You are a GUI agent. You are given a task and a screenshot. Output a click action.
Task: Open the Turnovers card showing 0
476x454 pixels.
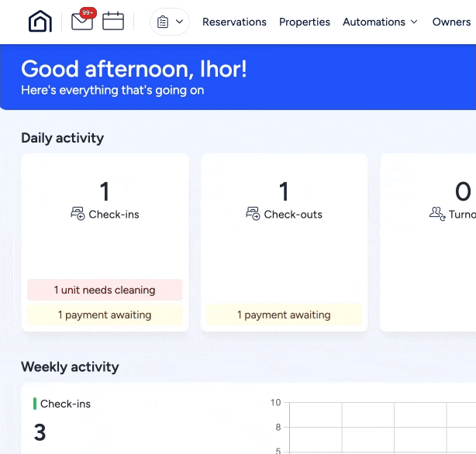click(x=428, y=242)
